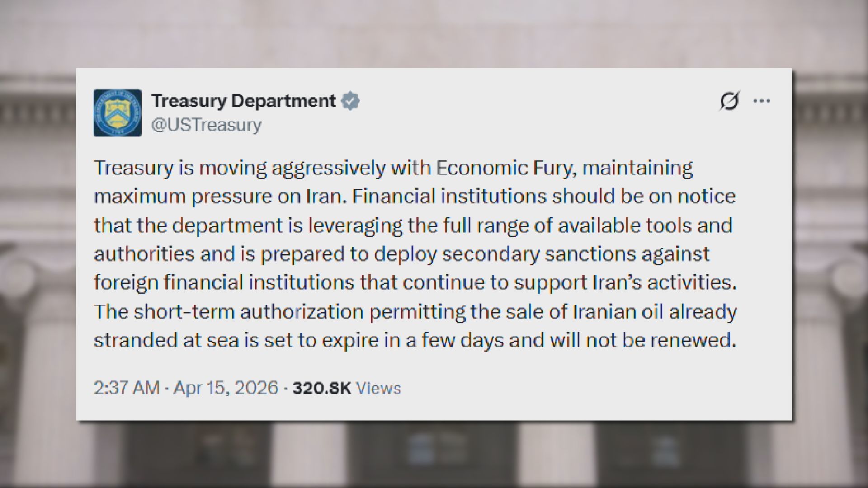Image resolution: width=868 pixels, height=488 pixels.
Task: Click the Treasury Department seal avatar
Action: 117,113
